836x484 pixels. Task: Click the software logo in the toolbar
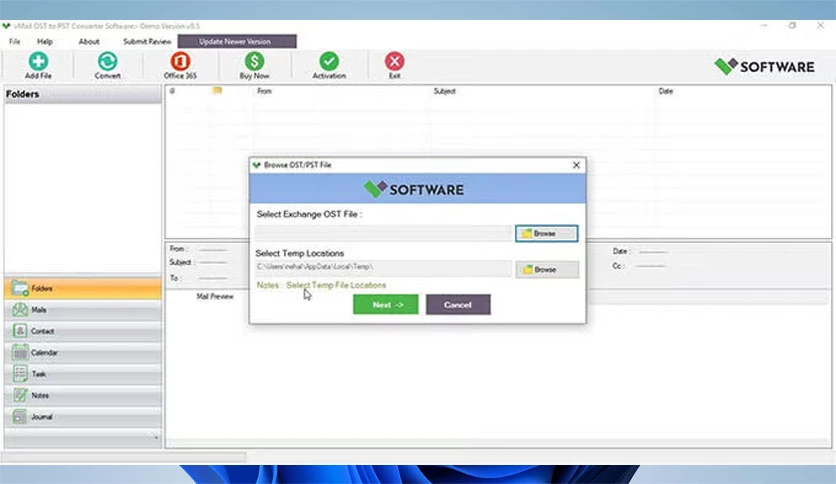[764, 67]
